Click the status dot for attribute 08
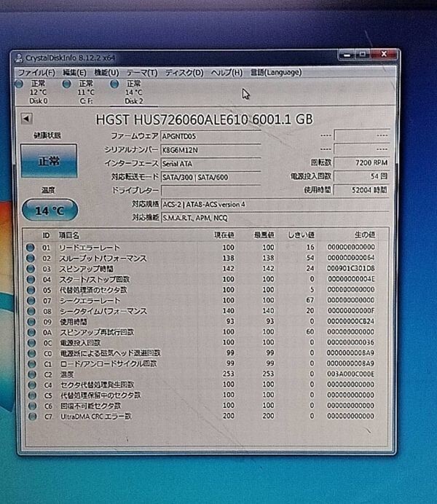The height and width of the screenshot is (504, 437). (x=31, y=311)
